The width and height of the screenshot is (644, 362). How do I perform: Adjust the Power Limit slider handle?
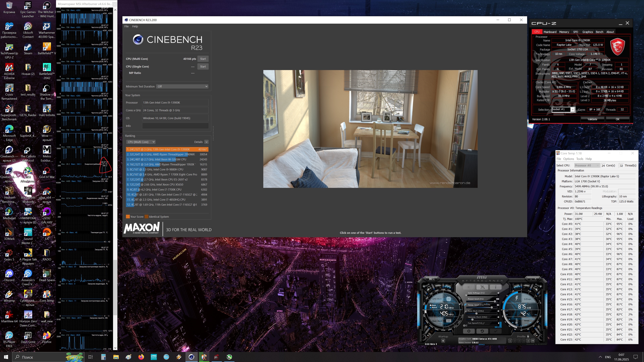point(495,301)
